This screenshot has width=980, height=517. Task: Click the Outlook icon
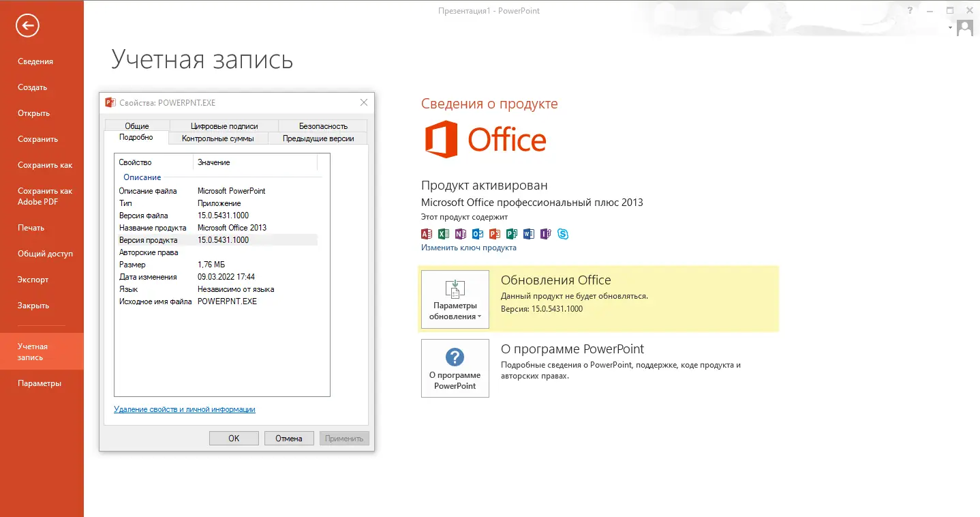coord(478,233)
